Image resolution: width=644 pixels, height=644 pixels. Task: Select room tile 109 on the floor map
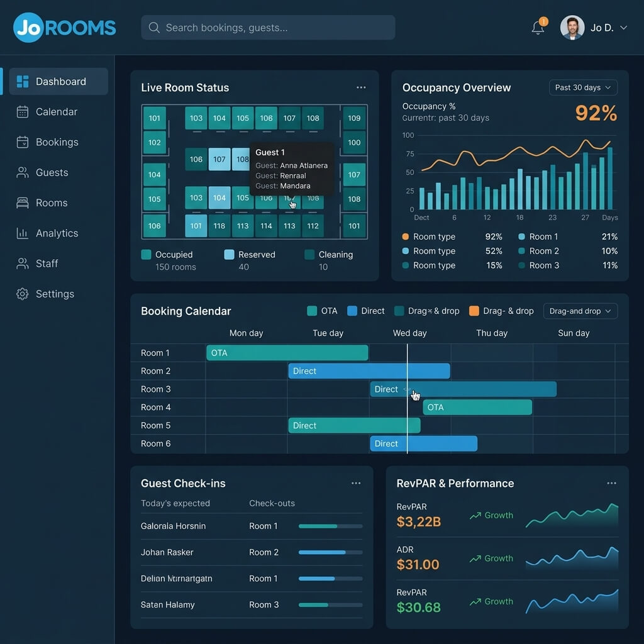(354, 118)
